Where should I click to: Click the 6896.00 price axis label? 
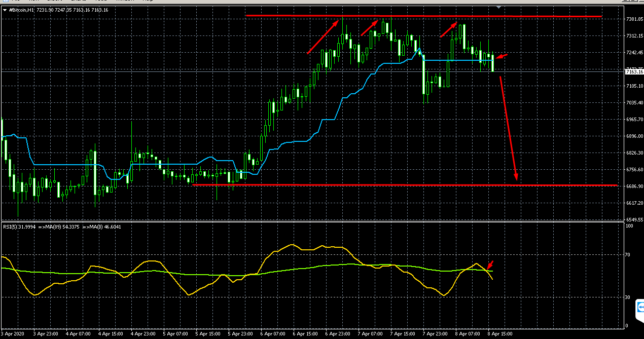point(634,136)
